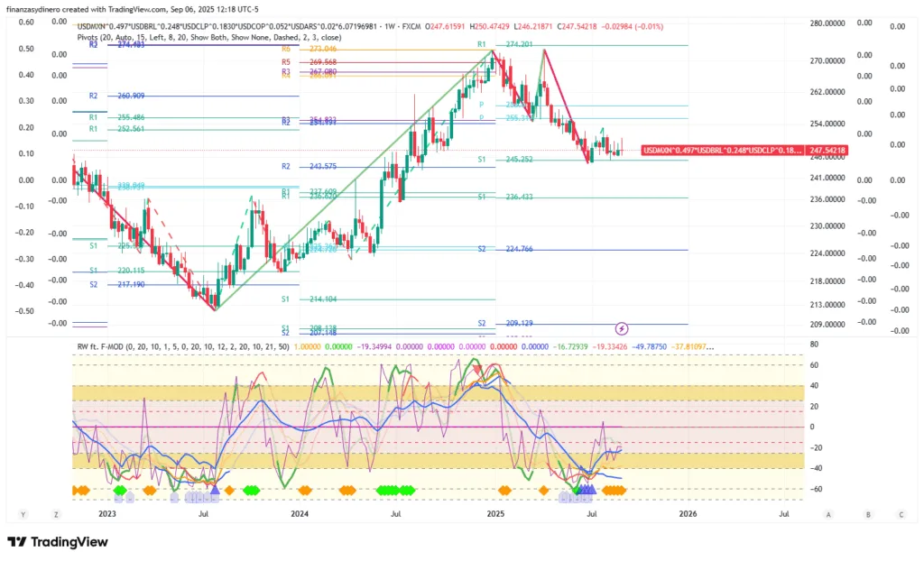924x561 pixels.
Task: Select the C scale letter
Action: tap(901, 514)
